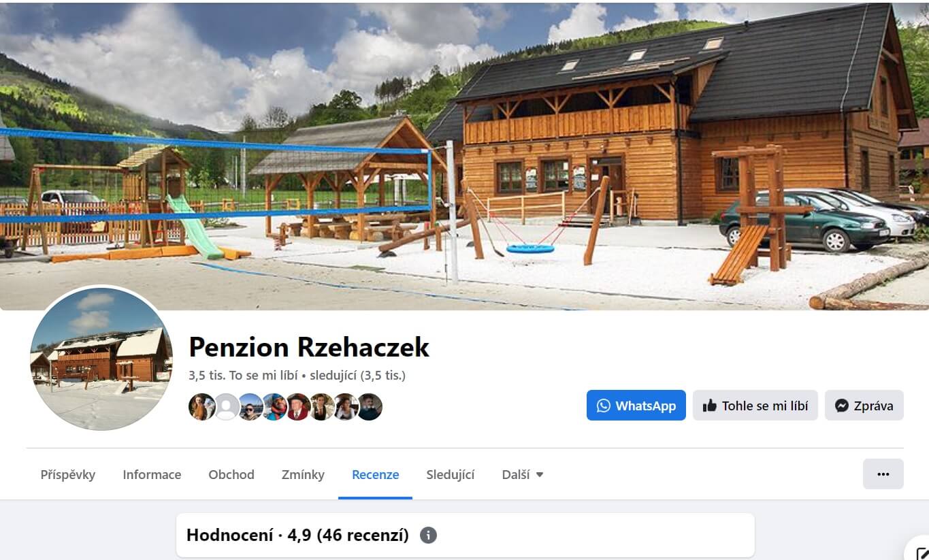
Task: Click the new message compose icon
Action: (921, 552)
